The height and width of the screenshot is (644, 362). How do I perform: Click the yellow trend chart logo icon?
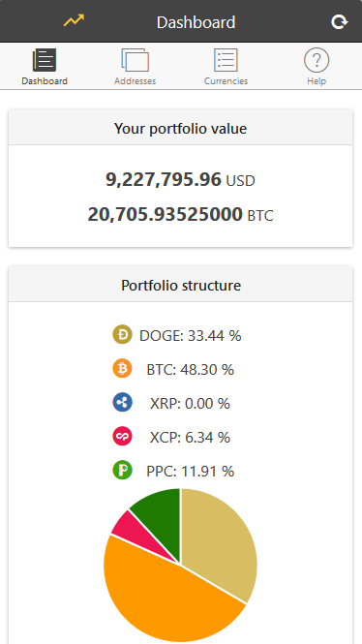point(74,20)
